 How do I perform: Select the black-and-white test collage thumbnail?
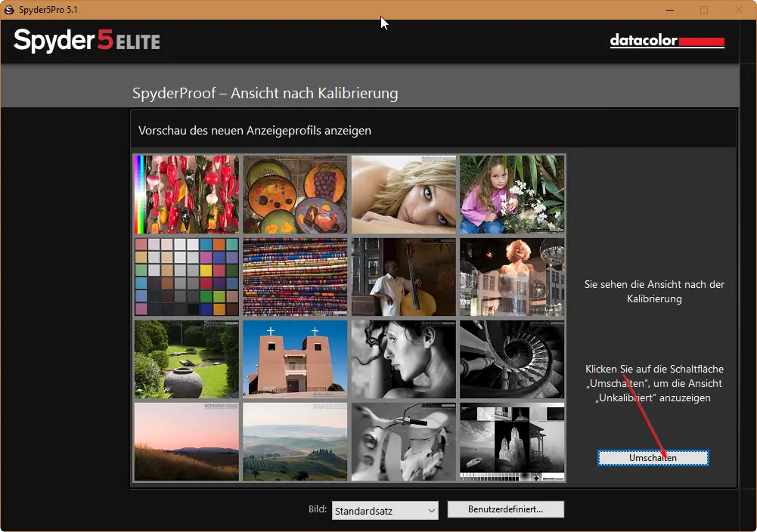(x=512, y=442)
